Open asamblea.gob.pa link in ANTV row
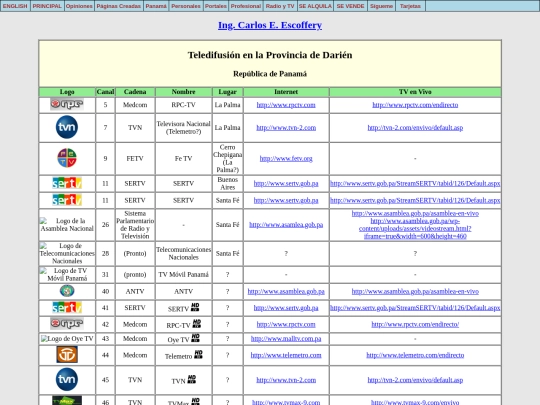 coord(286,291)
